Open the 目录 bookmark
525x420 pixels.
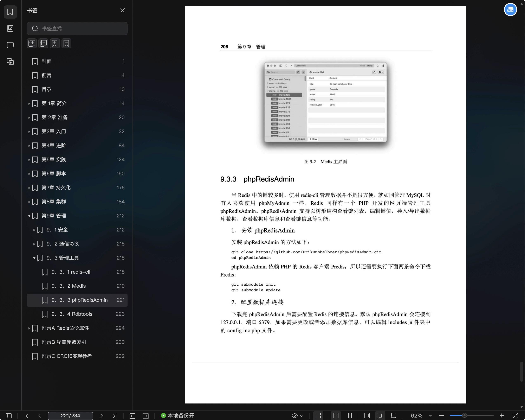[x=77, y=89]
